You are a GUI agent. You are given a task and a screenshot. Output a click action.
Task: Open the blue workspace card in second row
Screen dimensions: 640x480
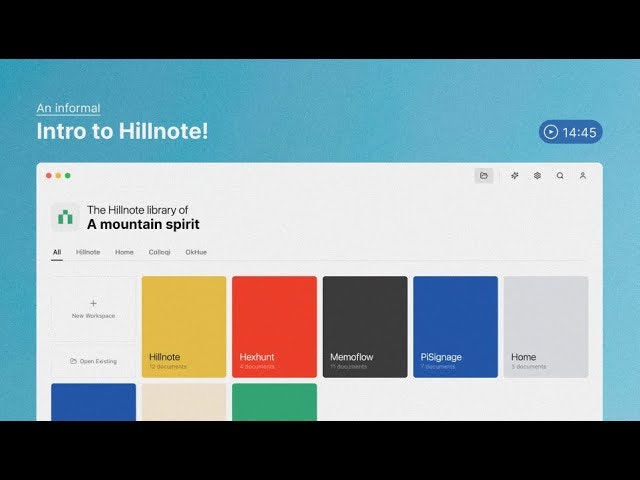(93, 402)
